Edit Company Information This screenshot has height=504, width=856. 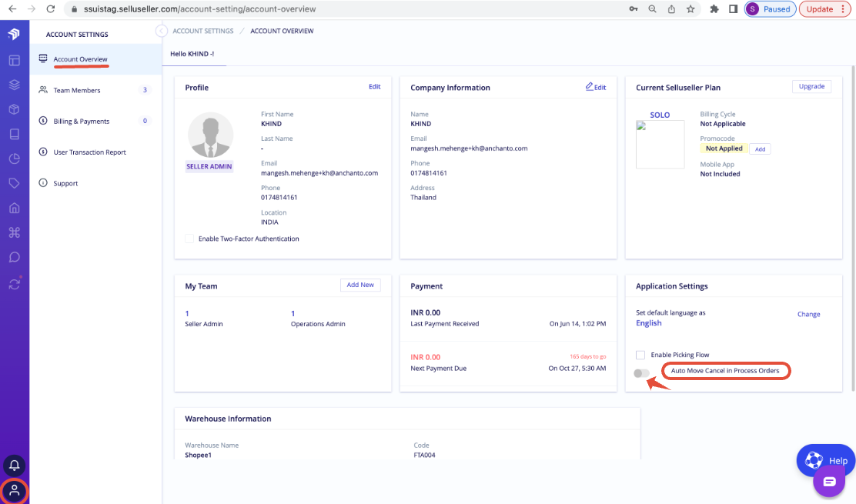[x=596, y=87]
